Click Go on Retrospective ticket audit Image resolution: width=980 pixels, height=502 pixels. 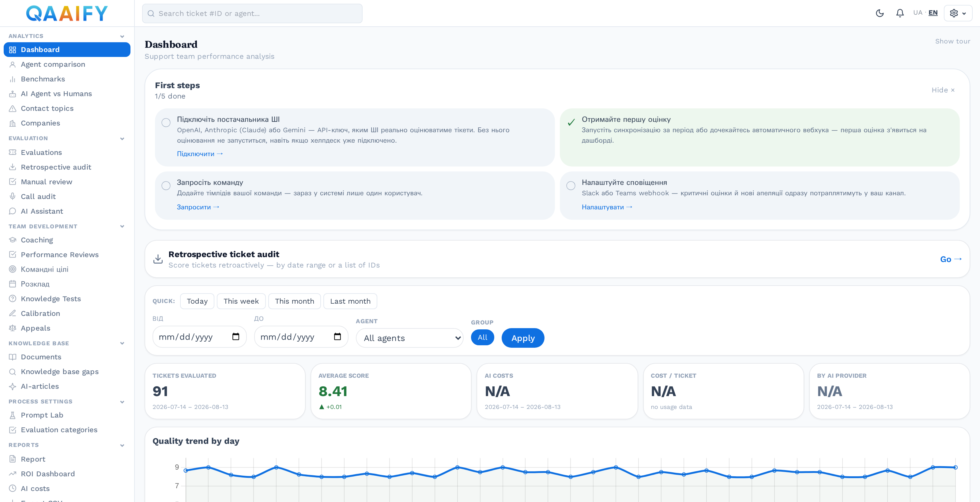[x=951, y=259]
